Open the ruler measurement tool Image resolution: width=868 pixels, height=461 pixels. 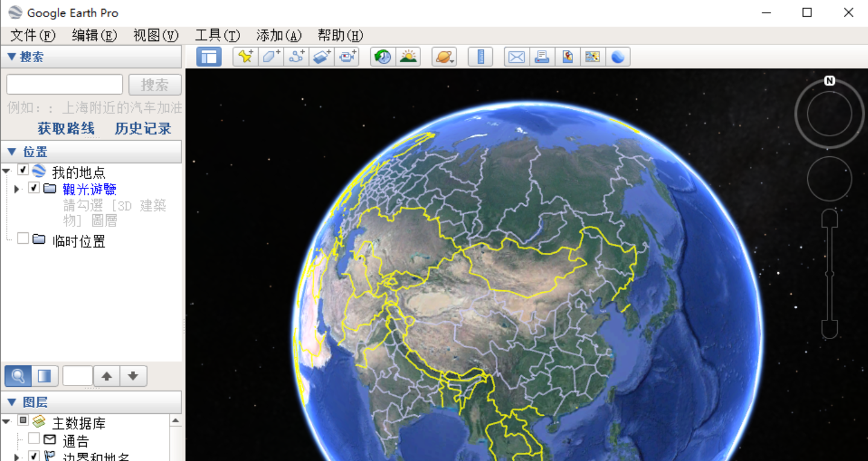(481, 57)
